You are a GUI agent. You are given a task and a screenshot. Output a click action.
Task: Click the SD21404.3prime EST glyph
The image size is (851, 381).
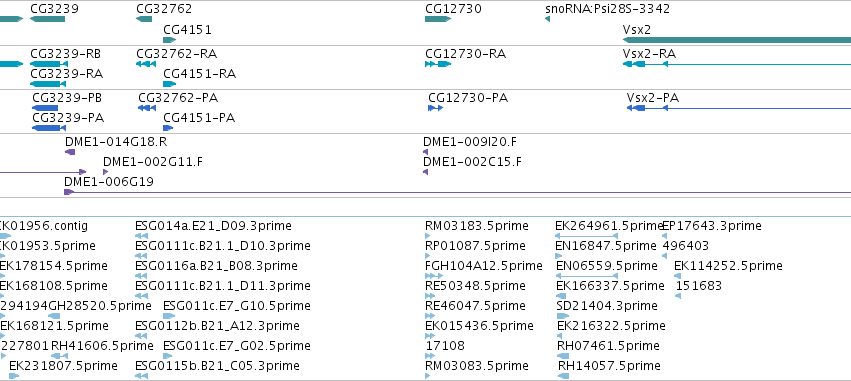point(563,316)
